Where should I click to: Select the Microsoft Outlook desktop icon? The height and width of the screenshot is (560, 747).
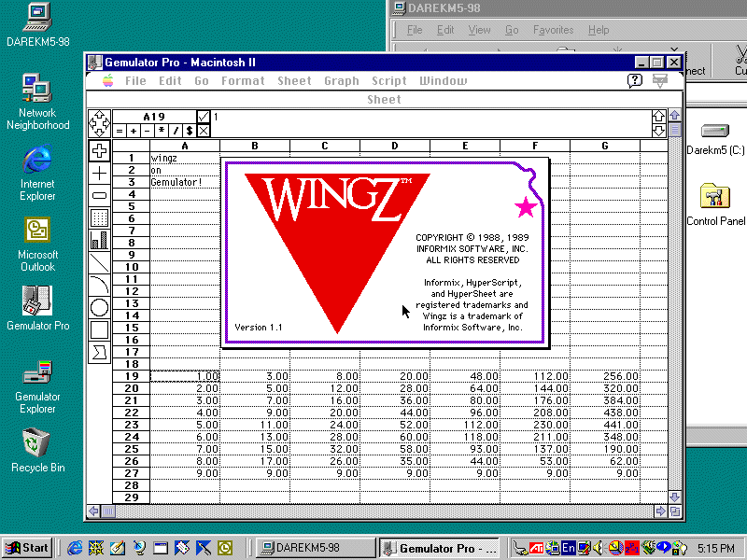[37, 245]
